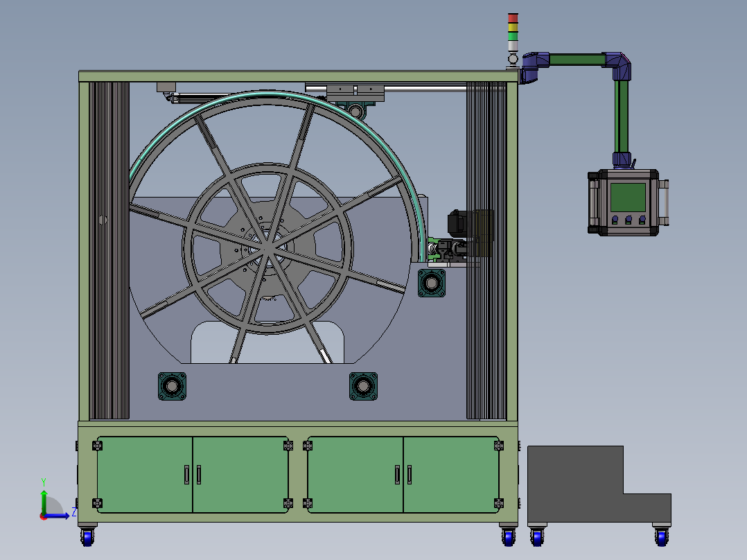Select the green segment of the signal tower light
Viewport: 747px width, 560px height.
(x=513, y=36)
